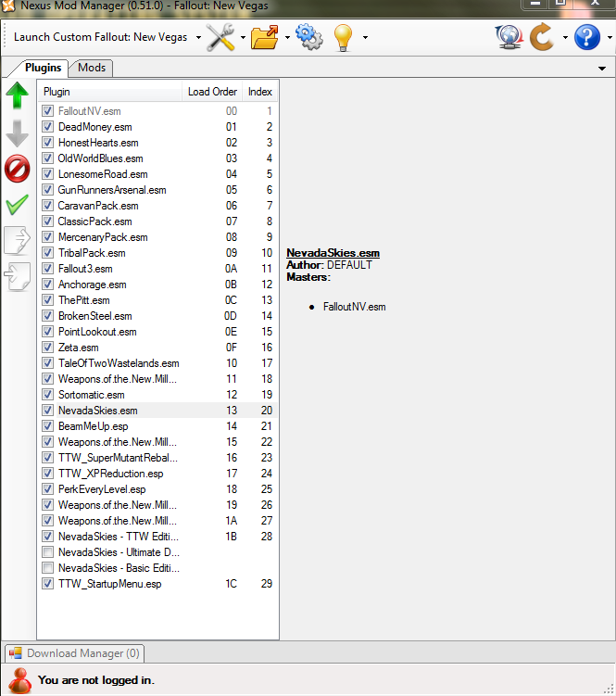616x696 pixels.
Task: Switch to the Mods tab
Action: (92, 68)
